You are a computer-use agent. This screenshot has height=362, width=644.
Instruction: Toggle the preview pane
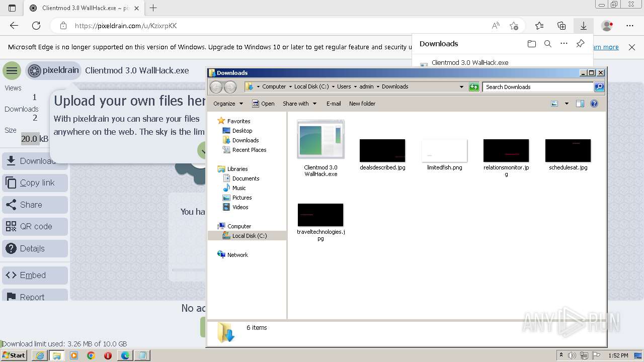(580, 104)
